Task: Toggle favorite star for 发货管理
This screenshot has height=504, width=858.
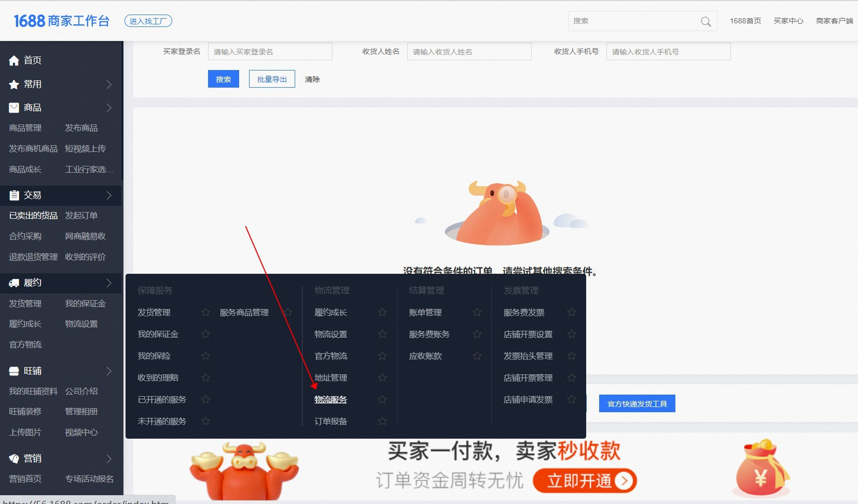Action: (205, 312)
